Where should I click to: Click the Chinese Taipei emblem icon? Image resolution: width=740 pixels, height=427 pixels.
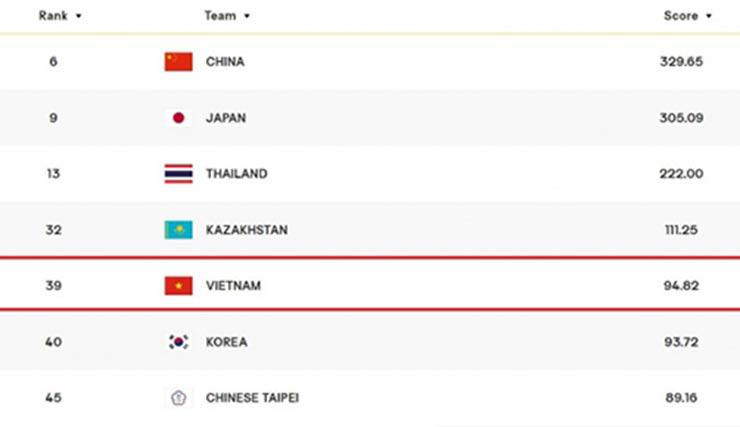pos(178,398)
